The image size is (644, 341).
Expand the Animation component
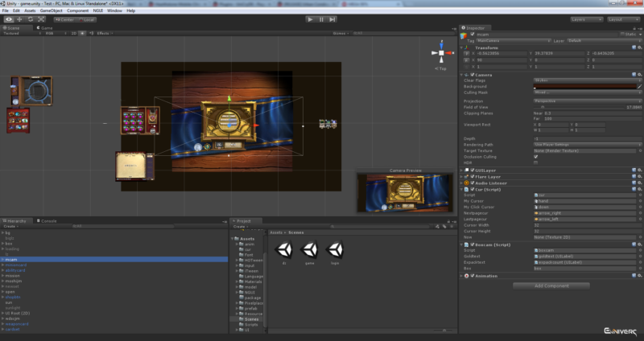tap(461, 276)
